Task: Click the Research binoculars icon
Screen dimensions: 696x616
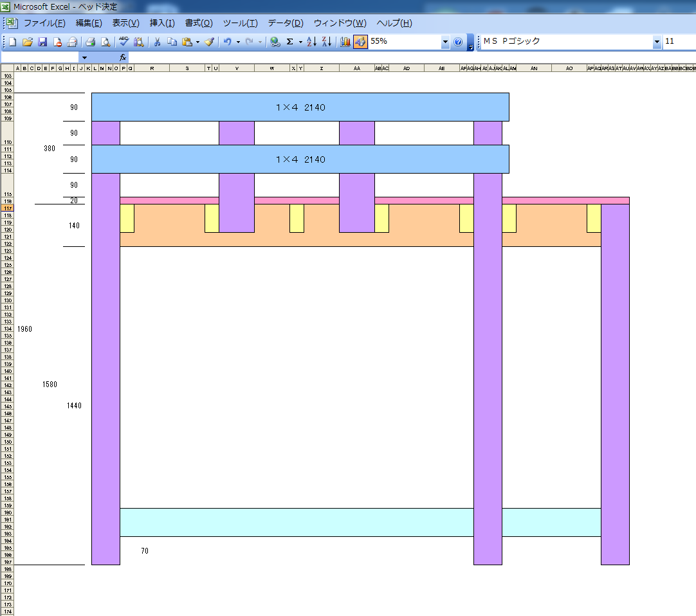Action: point(139,42)
